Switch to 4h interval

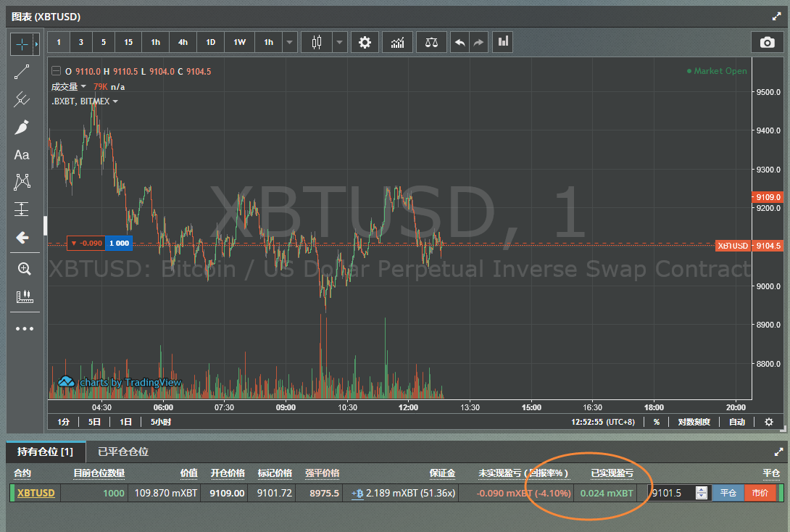point(183,42)
